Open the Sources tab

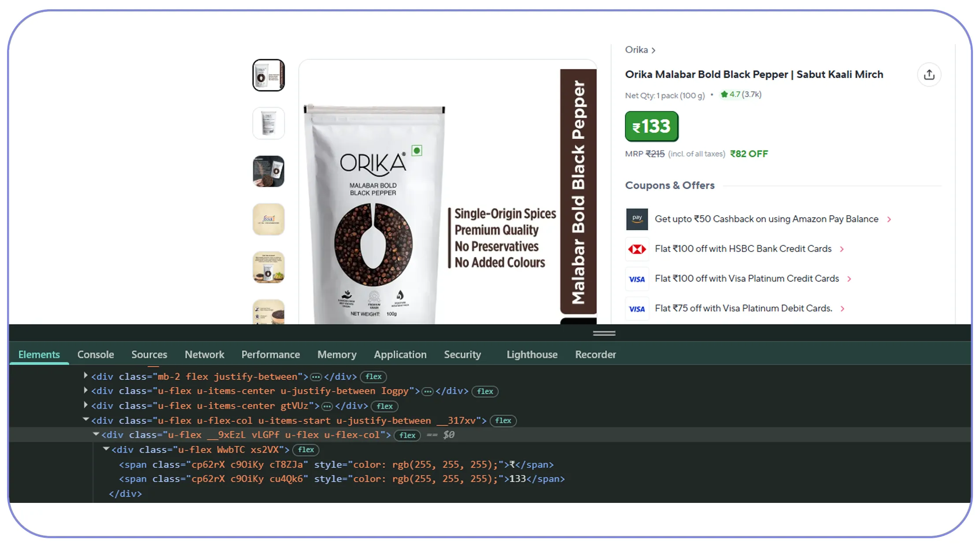click(x=149, y=355)
